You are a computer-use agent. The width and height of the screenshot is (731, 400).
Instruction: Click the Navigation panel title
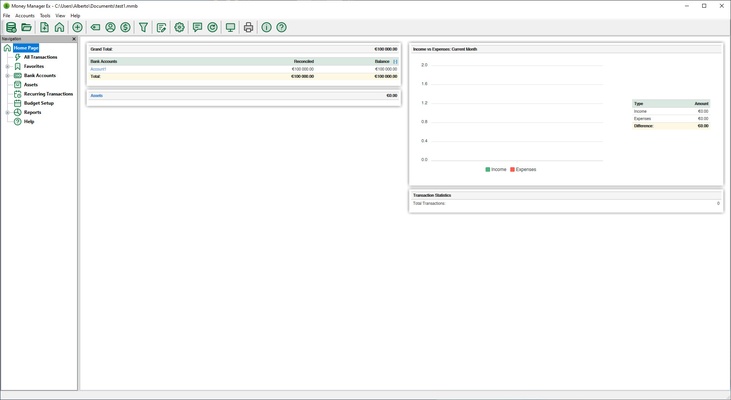(12, 39)
